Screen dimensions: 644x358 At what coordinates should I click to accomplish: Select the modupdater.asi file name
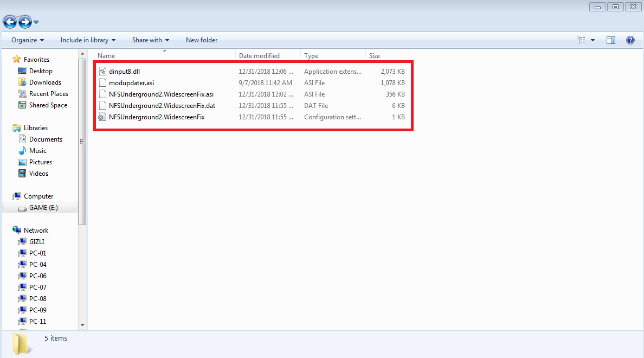tap(131, 82)
